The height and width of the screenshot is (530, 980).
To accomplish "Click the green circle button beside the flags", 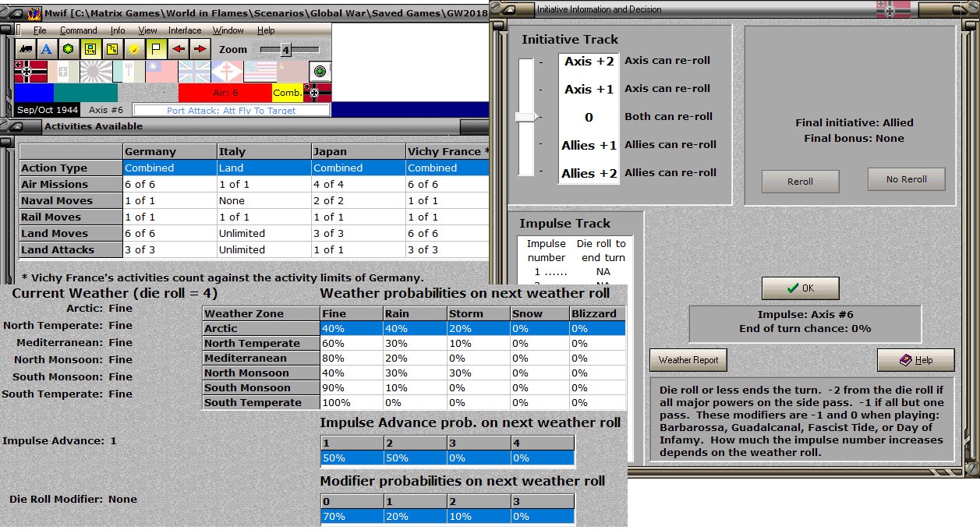I will coord(320,72).
